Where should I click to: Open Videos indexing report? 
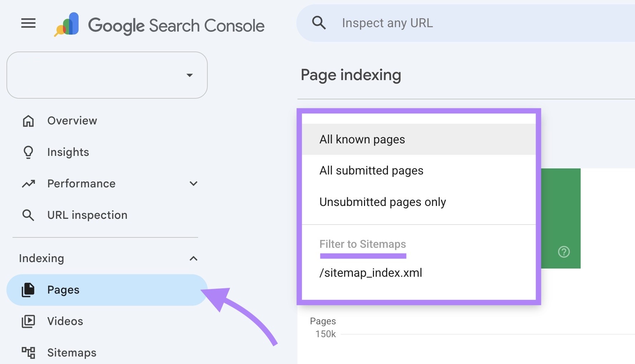coord(65,321)
